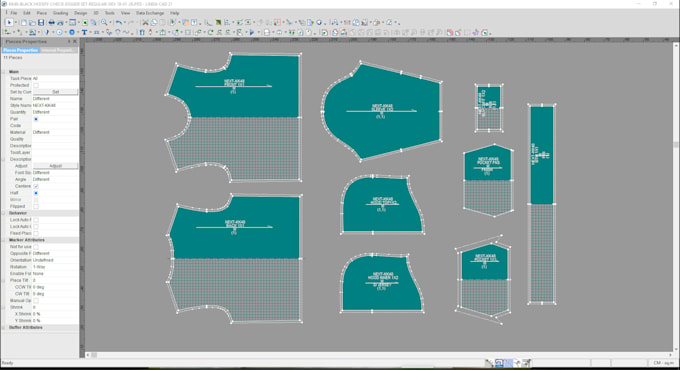Viewport: 680px width, 370px height.
Task: Expand the Buffer Attributes section
Action: (4, 327)
